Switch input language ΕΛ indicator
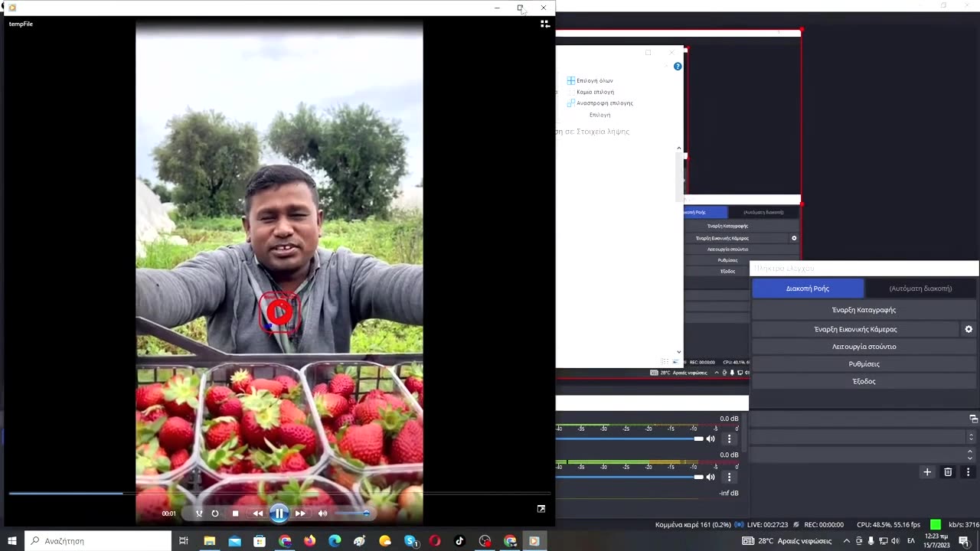Screen dimensions: 980x551 (x=911, y=541)
